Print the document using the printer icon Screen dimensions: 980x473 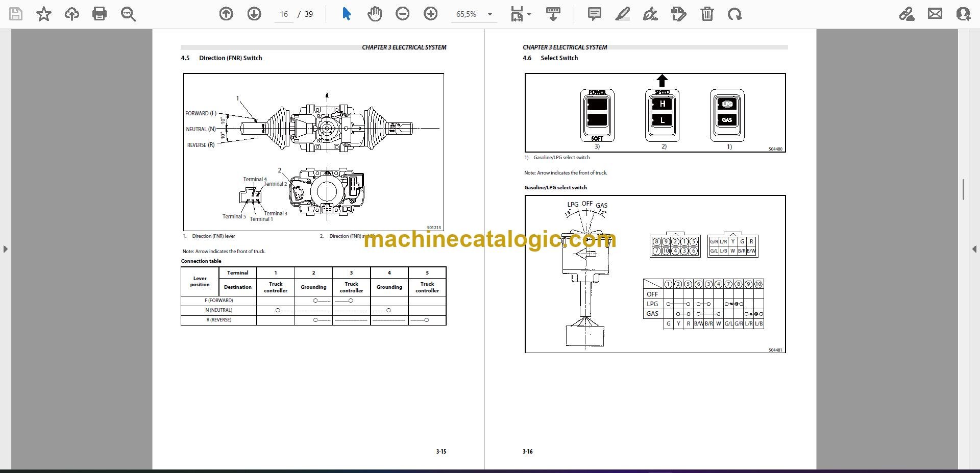[100, 14]
